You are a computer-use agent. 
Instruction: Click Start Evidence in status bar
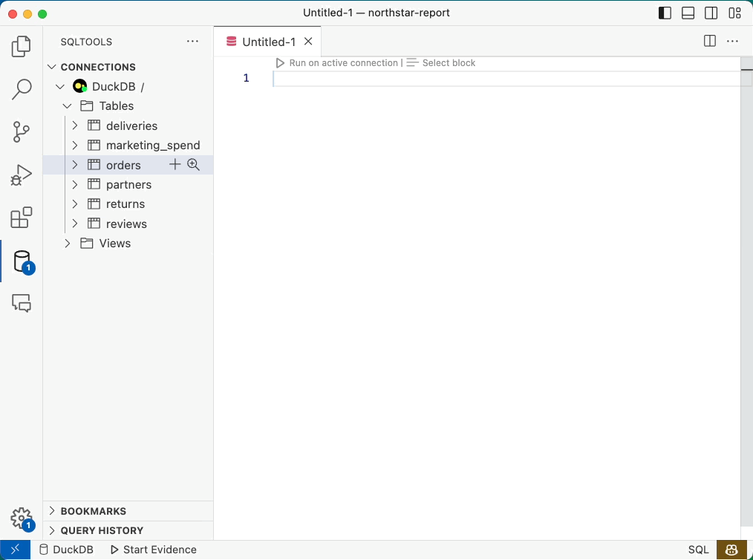[x=153, y=550]
